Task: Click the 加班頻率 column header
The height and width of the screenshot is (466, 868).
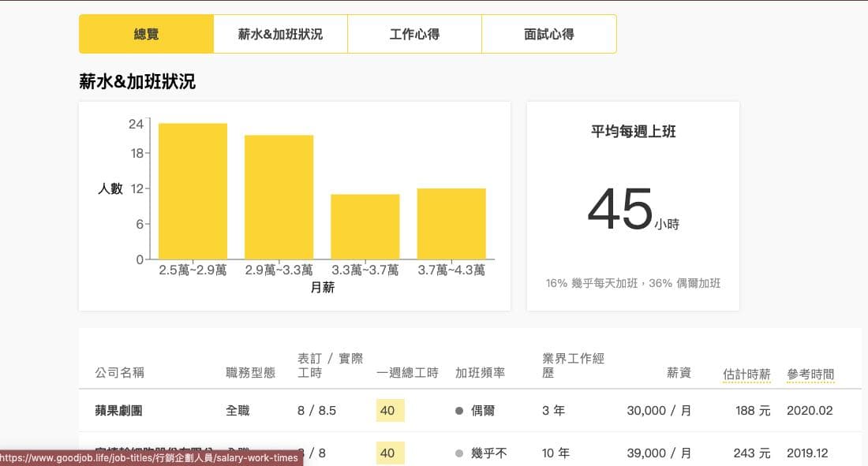Action: (x=480, y=372)
